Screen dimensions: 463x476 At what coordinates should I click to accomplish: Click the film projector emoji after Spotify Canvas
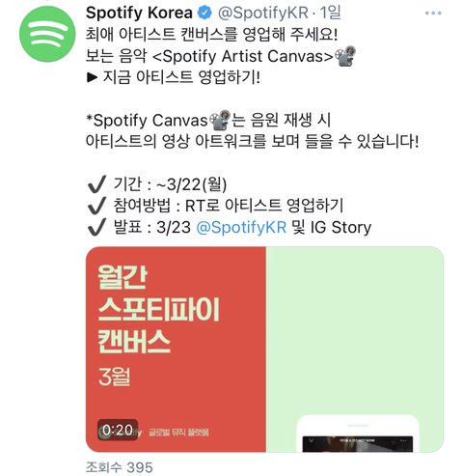[x=220, y=120]
